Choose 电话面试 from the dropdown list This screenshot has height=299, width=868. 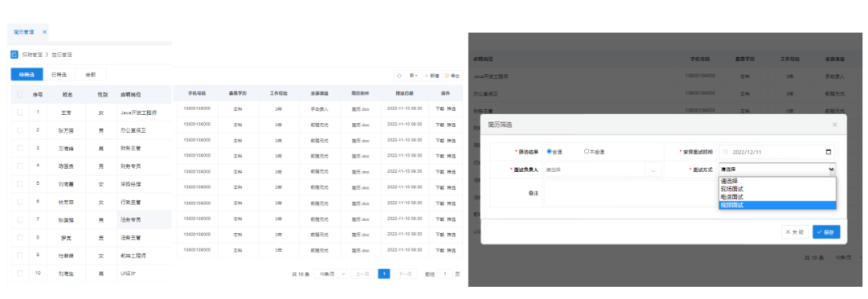[777, 197]
